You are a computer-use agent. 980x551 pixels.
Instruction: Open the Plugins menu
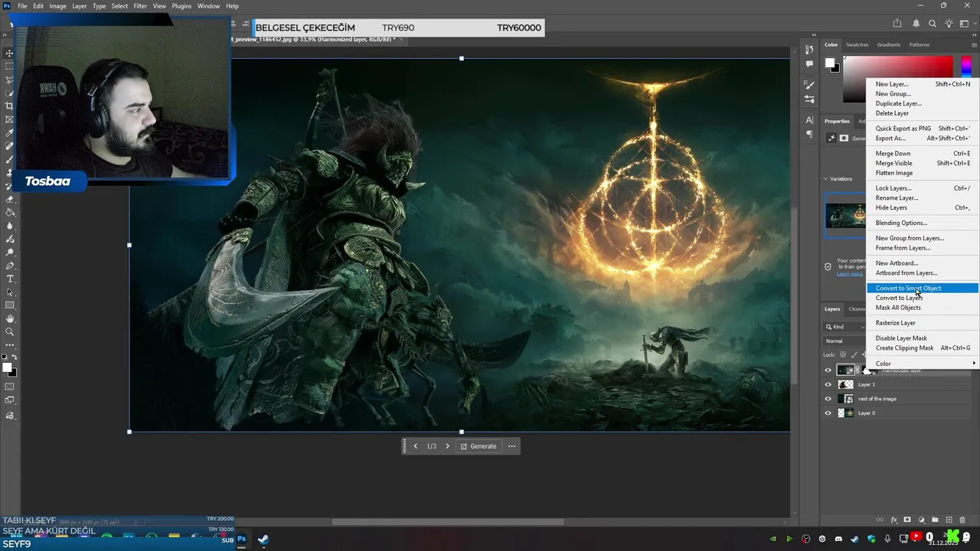(181, 6)
